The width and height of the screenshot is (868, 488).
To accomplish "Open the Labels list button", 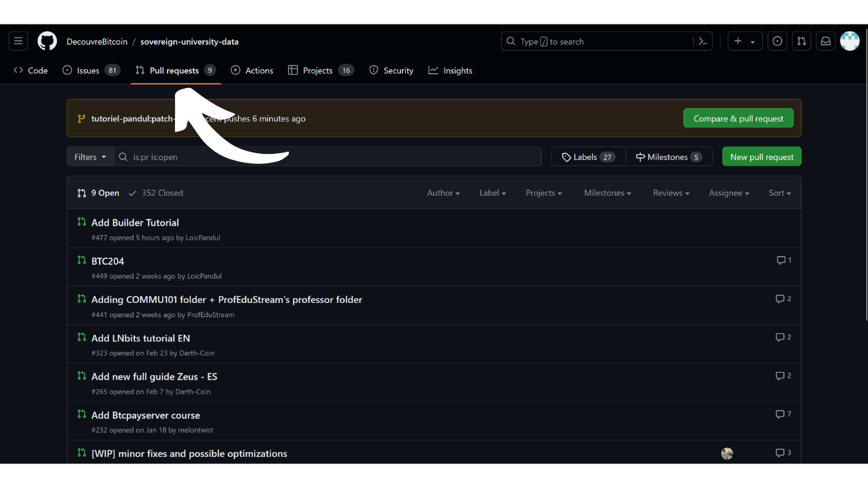I will [x=589, y=157].
